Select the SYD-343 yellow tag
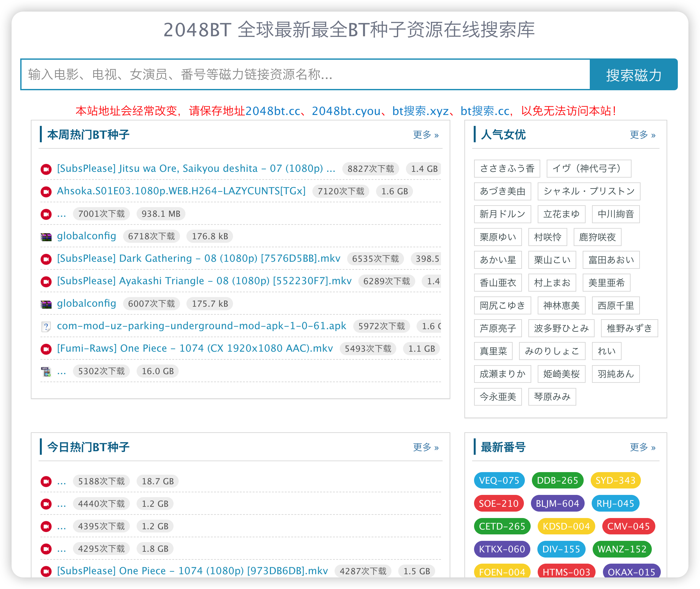700x589 pixels. [615, 480]
